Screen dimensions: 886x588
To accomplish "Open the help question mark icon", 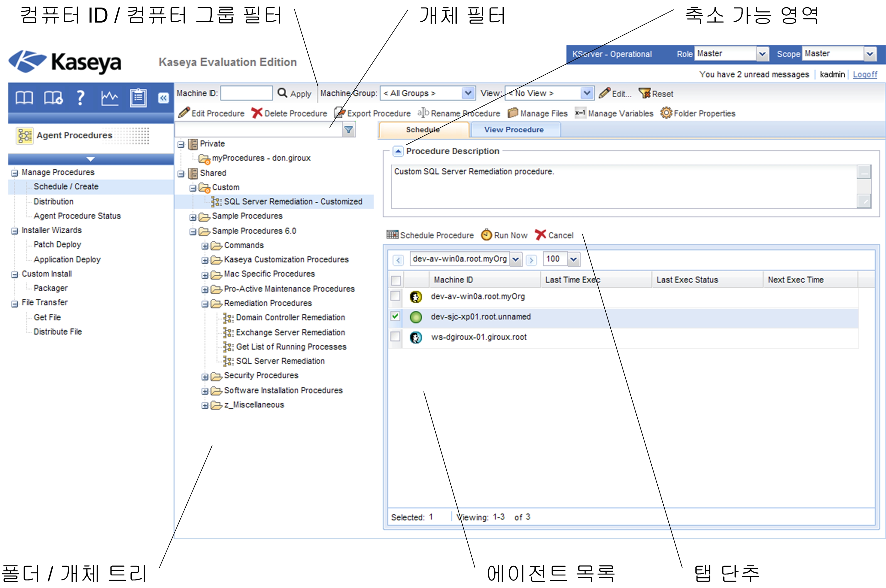I will coord(80,98).
